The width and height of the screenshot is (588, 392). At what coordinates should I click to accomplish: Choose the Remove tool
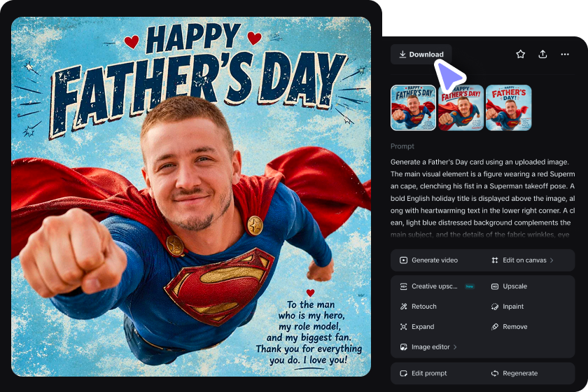pos(510,327)
